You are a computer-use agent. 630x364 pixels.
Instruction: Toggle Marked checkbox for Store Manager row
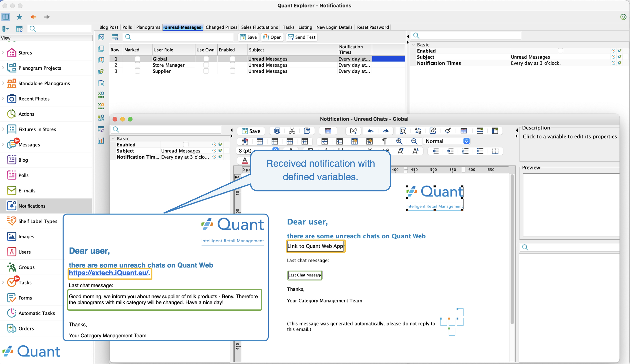pyautogui.click(x=137, y=65)
